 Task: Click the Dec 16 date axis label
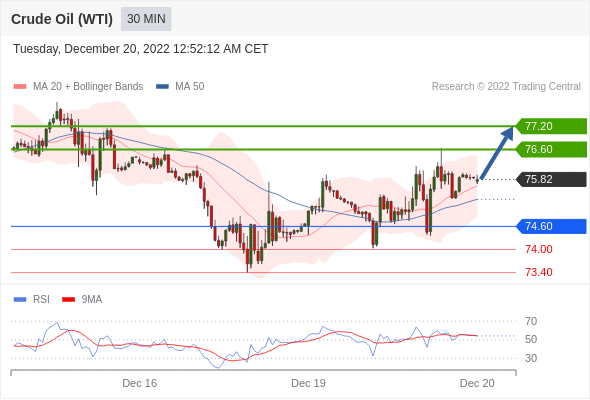140,383
